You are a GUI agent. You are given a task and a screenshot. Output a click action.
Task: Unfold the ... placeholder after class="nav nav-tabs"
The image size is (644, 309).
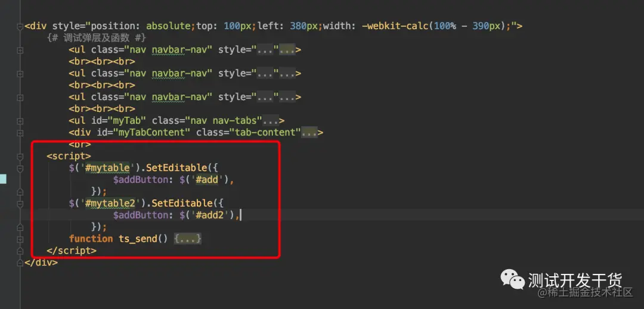coord(271,120)
